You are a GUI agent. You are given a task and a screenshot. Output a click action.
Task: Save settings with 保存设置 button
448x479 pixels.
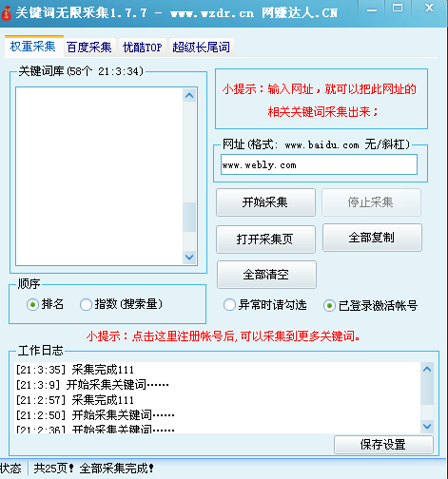(383, 445)
